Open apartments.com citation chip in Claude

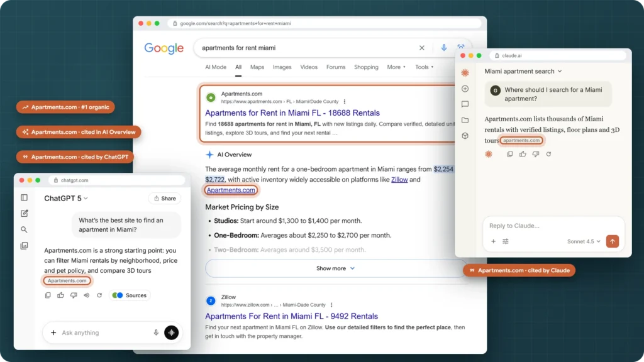pyautogui.click(x=521, y=140)
